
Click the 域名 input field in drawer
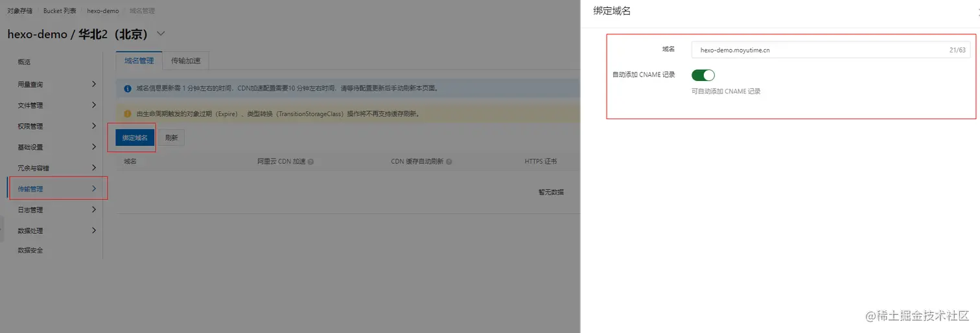(831, 50)
